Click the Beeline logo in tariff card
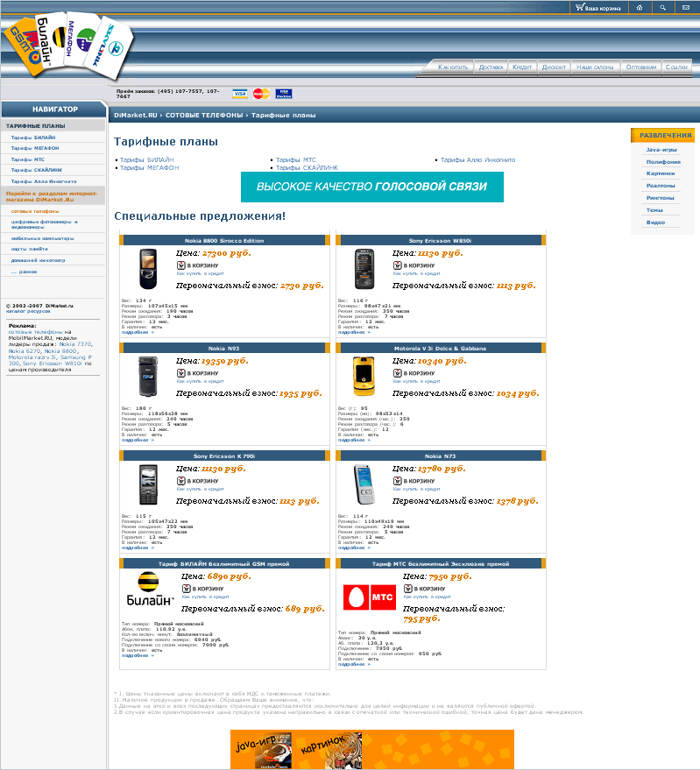This screenshot has height=770, width=700. click(x=149, y=589)
